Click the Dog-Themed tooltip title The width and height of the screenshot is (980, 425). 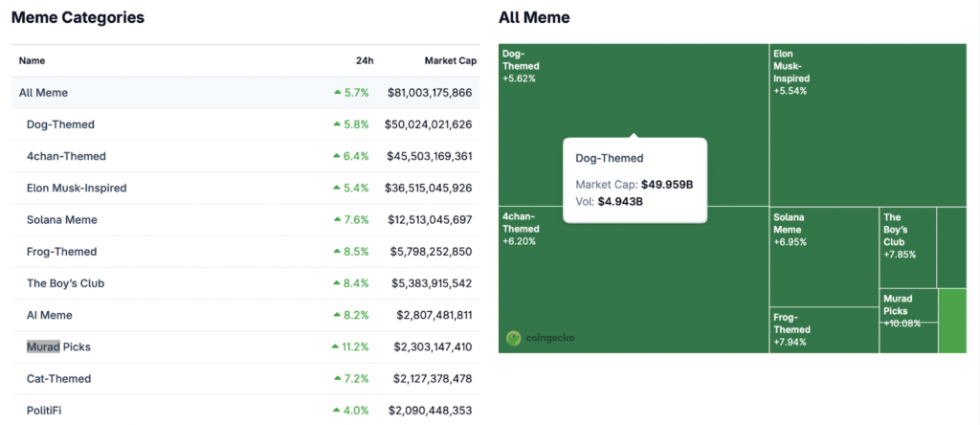(609, 159)
